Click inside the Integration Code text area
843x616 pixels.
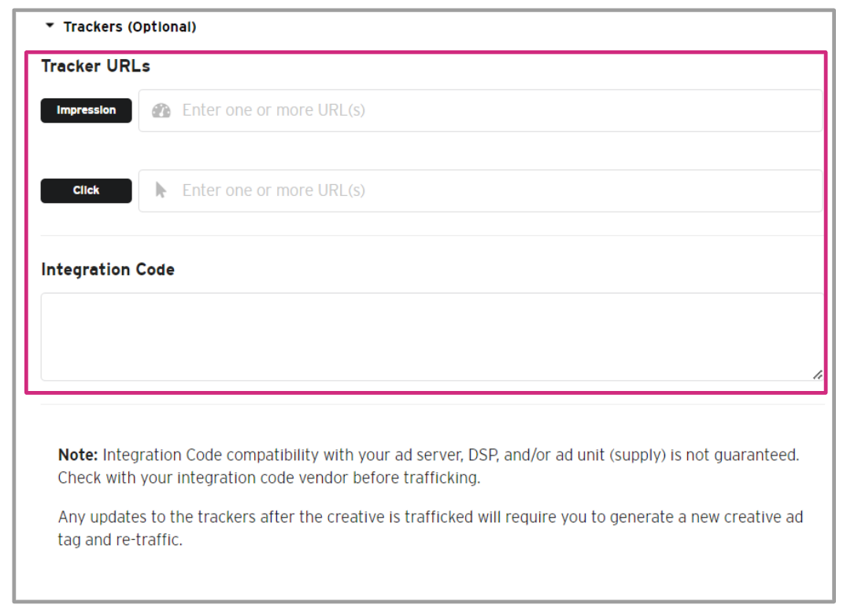[x=431, y=337]
